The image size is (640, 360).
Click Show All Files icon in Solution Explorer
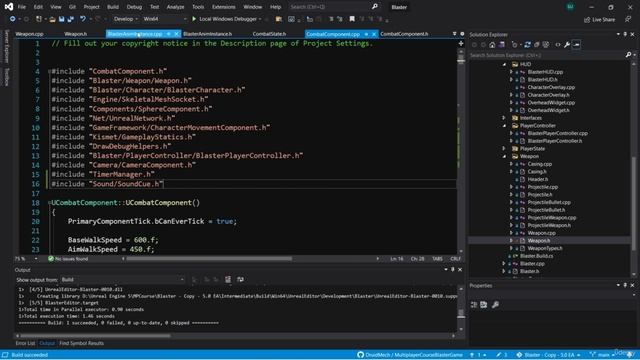(x=546, y=45)
